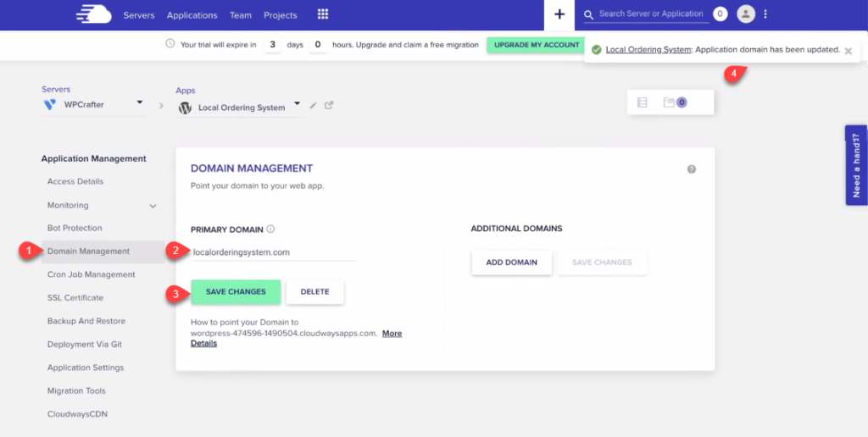Open the notifications counter badge

pos(720,14)
